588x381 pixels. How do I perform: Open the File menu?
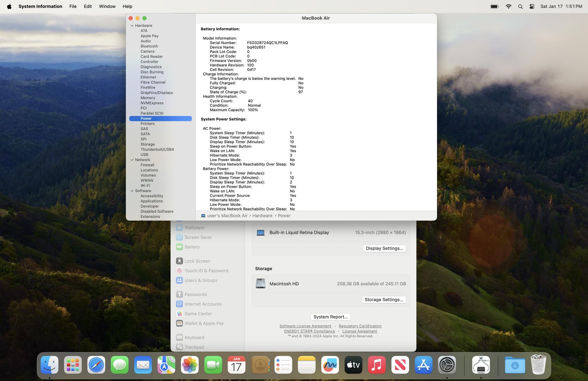point(73,6)
